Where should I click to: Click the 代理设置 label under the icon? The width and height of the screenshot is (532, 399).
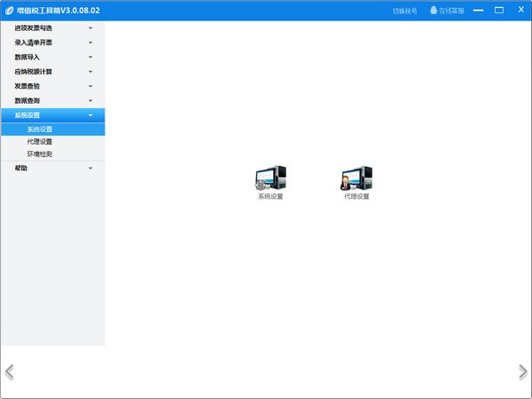[356, 197]
